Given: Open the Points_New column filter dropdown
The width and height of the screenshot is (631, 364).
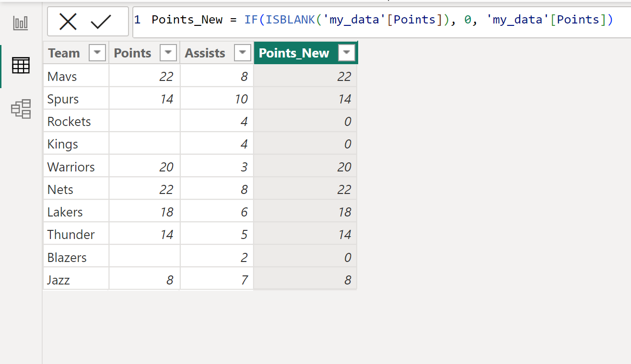Looking at the screenshot, I should pyautogui.click(x=346, y=53).
